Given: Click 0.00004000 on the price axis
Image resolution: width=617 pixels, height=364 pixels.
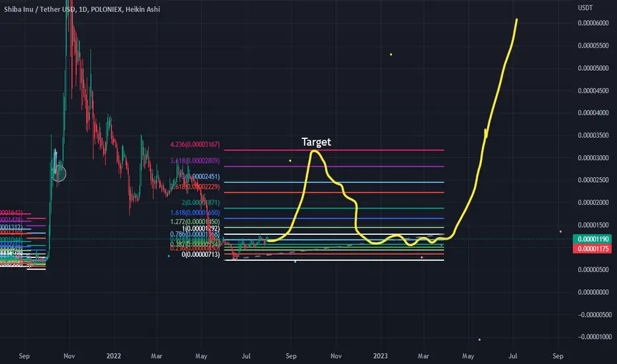Looking at the screenshot, I should pyautogui.click(x=593, y=113).
